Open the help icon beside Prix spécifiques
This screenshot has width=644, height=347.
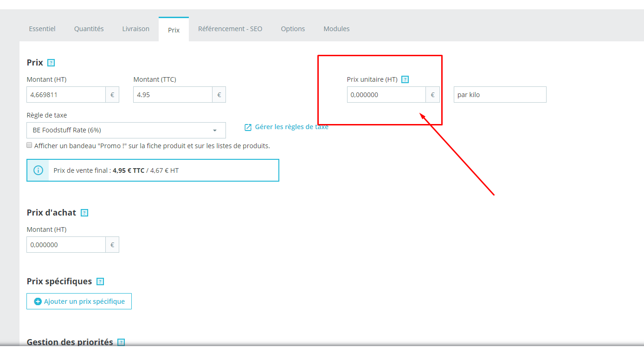tap(100, 282)
